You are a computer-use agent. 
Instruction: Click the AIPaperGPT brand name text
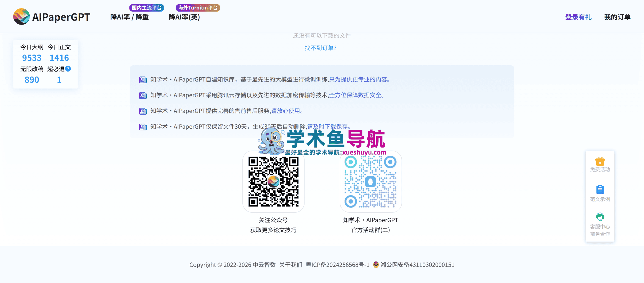(61, 17)
